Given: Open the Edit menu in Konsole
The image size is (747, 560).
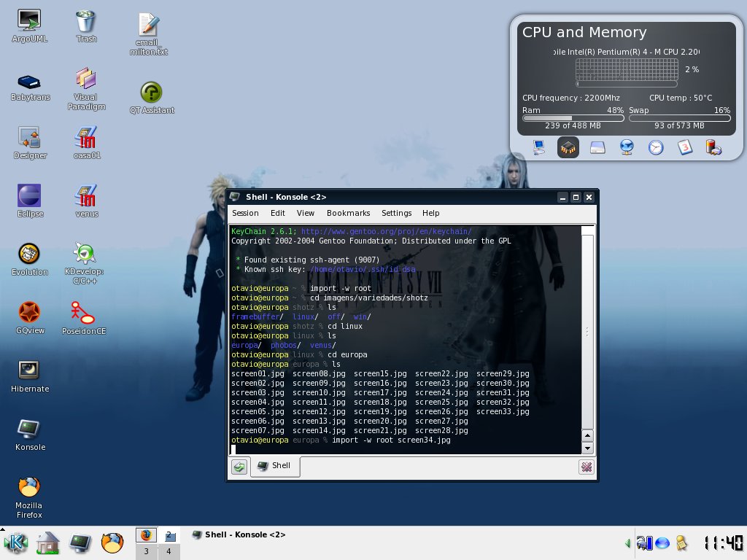Looking at the screenshot, I should [278, 214].
